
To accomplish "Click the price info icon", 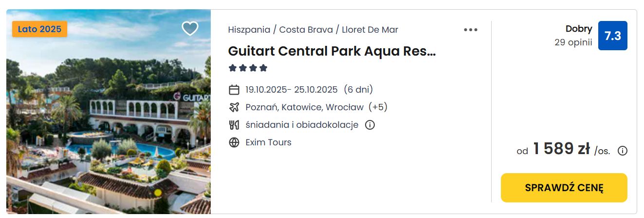I will (x=622, y=151).
